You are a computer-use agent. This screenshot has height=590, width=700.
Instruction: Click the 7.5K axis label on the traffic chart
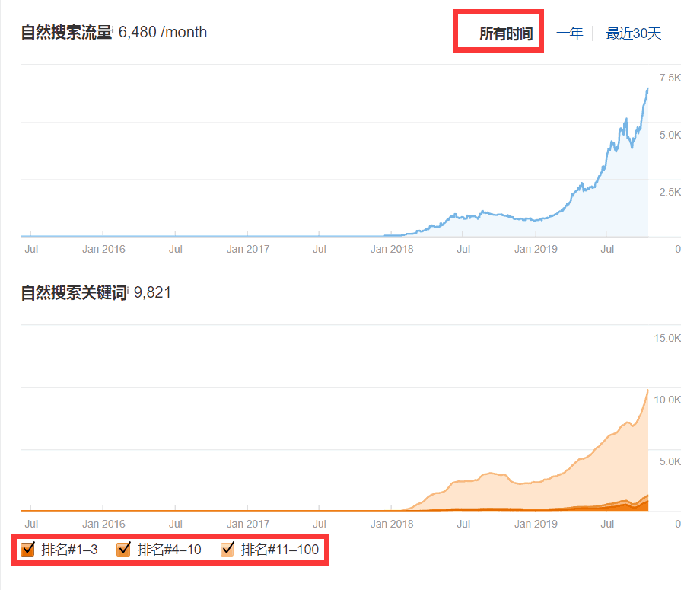[670, 77]
